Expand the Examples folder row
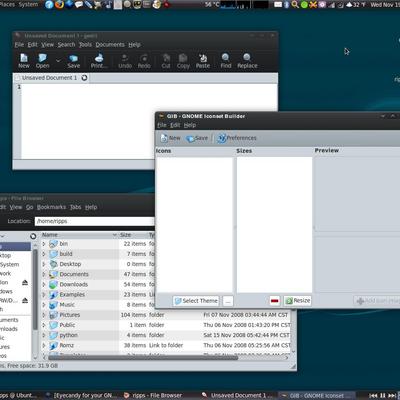This screenshot has width=400, height=400. coord(44,295)
